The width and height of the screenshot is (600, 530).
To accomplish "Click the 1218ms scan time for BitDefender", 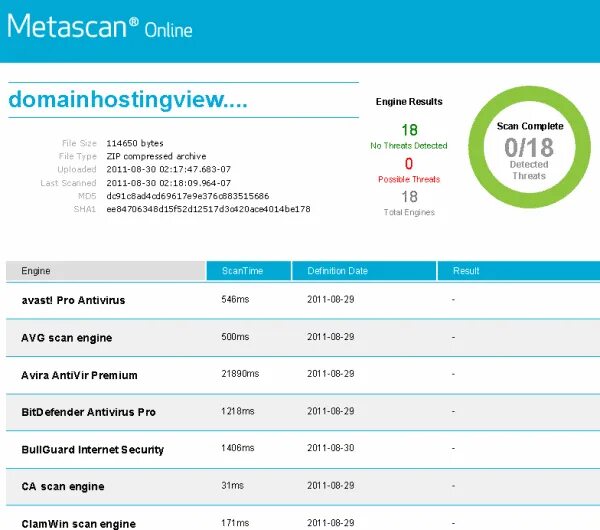I will pos(237,411).
